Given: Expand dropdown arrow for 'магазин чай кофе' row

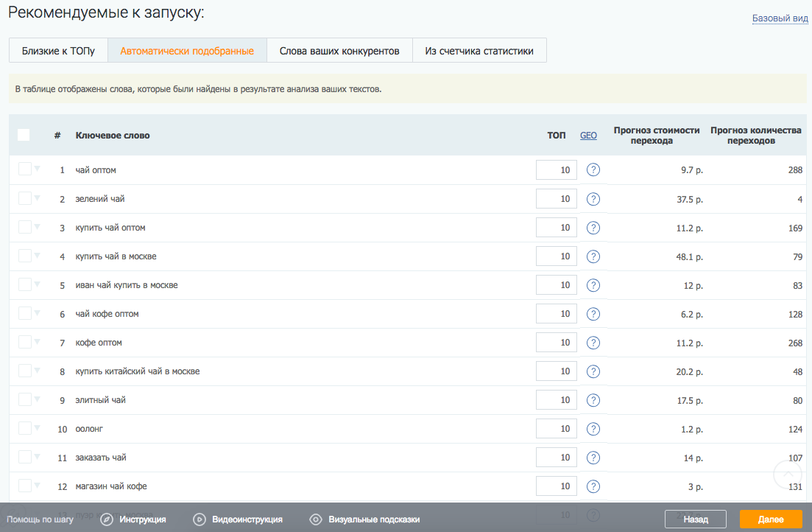Looking at the screenshot, I should 37,486.
